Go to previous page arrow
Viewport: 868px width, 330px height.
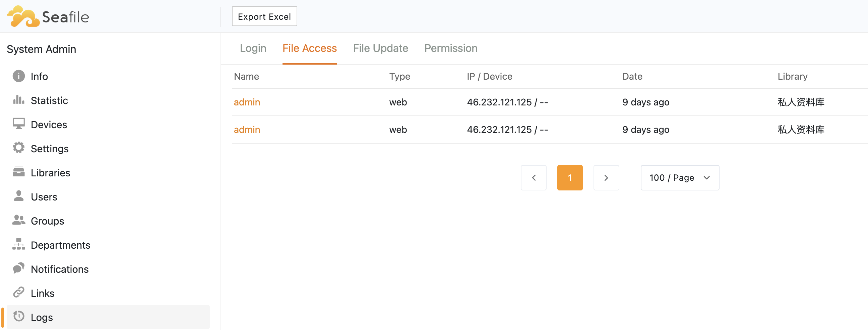tap(534, 178)
